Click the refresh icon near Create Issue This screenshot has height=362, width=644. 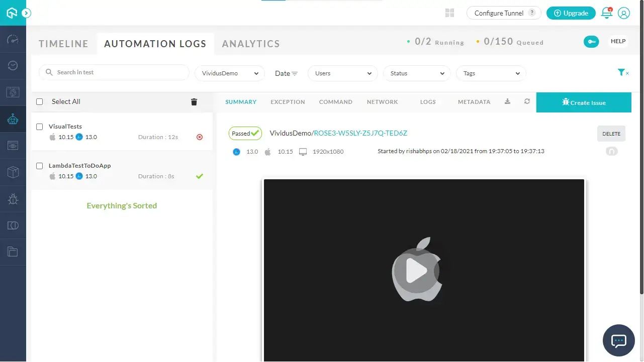pyautogui.click(x=527, y=101)
